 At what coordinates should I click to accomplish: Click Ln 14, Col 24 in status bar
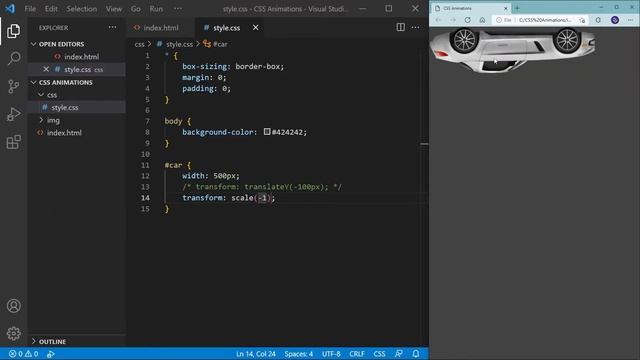click(256, 354)
